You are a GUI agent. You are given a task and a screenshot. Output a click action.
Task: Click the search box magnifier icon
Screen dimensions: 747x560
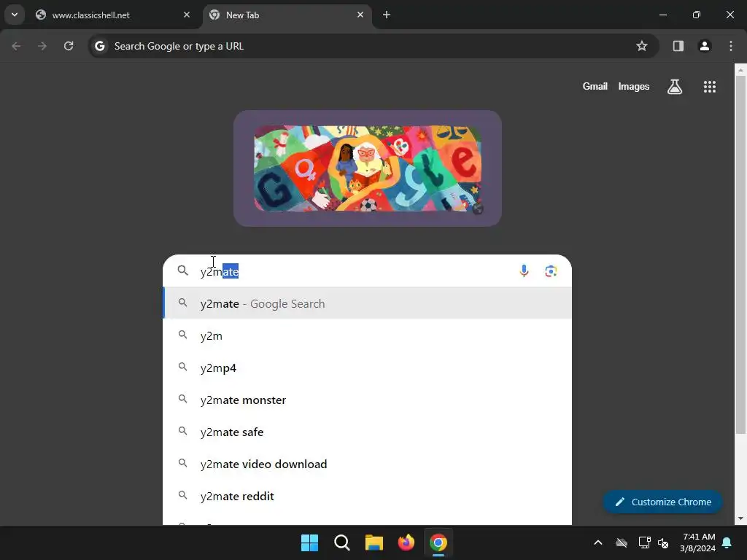(x=182, y=271)
